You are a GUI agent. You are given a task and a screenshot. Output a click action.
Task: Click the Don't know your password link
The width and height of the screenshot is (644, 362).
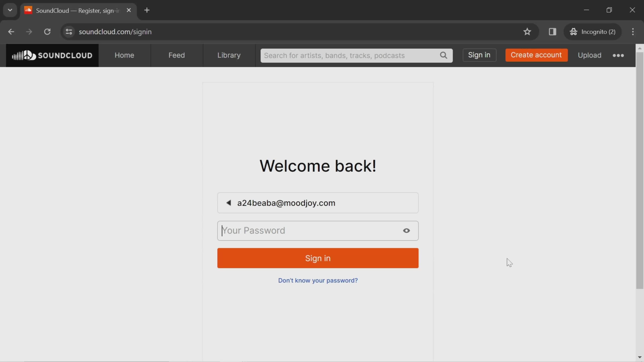(x=318, y=280)
